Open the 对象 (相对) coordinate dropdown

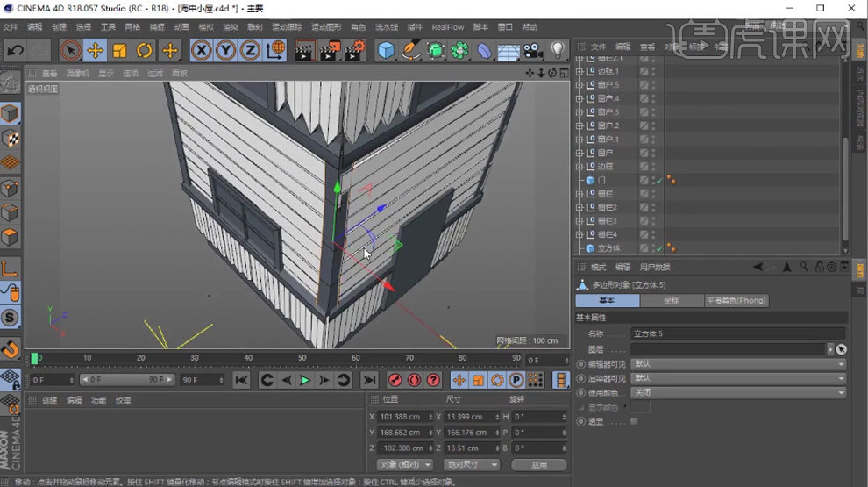404,464
